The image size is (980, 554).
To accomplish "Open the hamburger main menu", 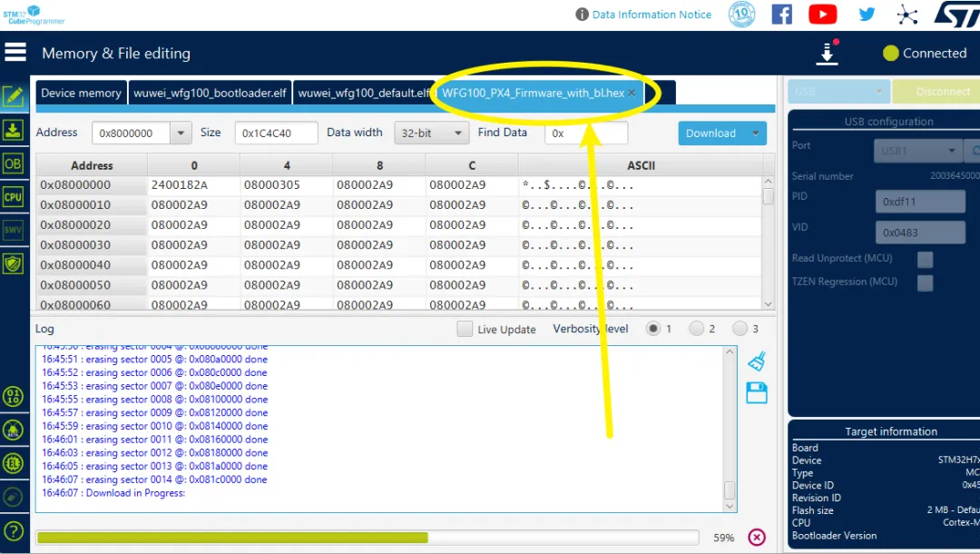I will click(15, 52).
